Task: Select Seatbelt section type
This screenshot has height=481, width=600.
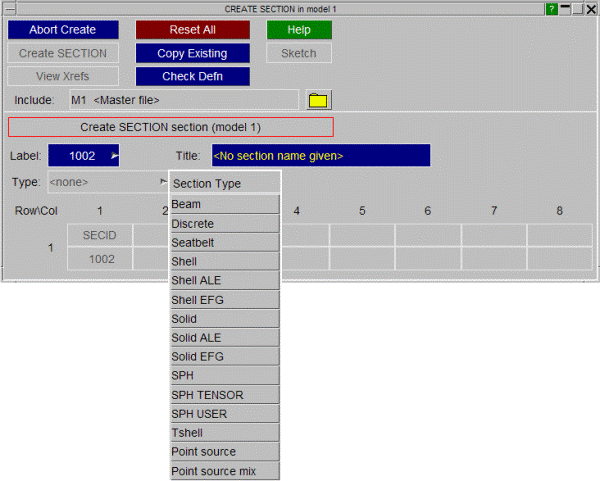Action: (225, 242)
